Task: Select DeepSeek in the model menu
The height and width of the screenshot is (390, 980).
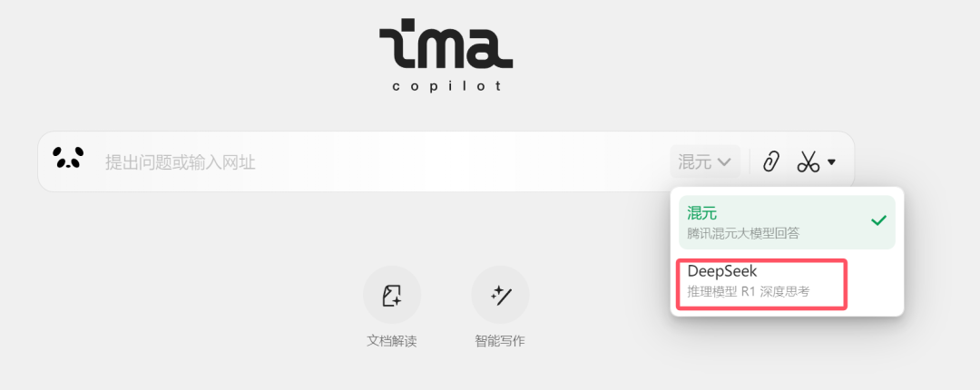Action: (762, 285)
